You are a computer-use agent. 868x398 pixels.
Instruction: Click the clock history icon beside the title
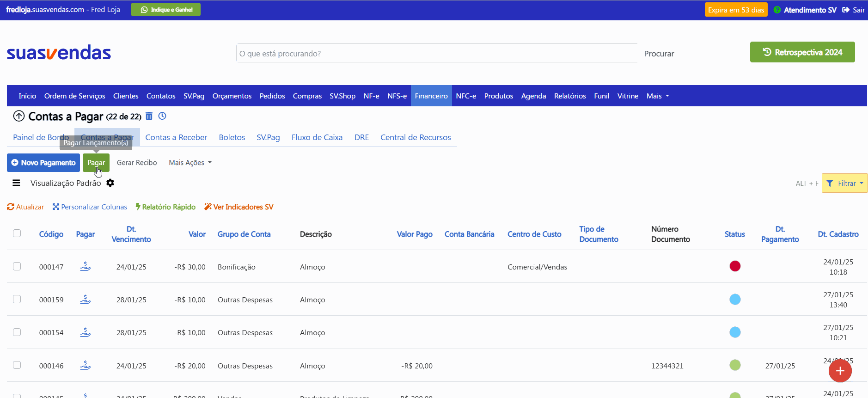[162, 116]
